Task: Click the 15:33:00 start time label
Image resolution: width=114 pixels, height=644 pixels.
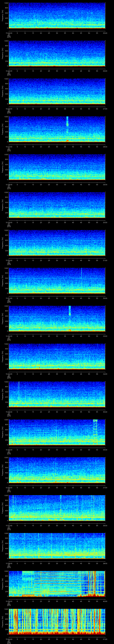Action: click(x=9, y=374)
